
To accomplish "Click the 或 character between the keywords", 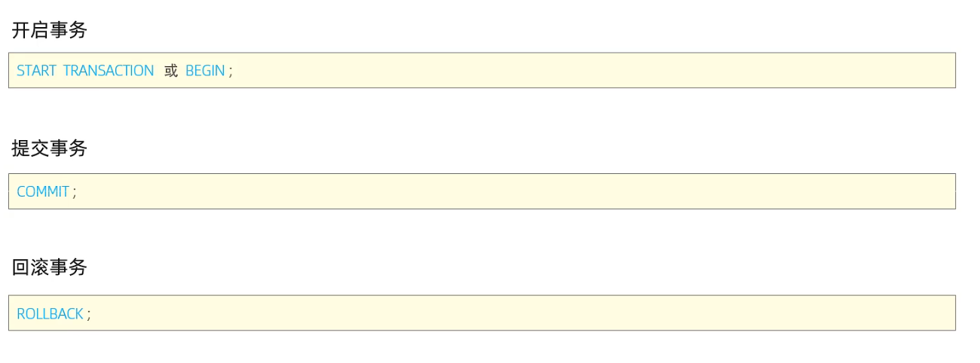I will coord(171,71).
